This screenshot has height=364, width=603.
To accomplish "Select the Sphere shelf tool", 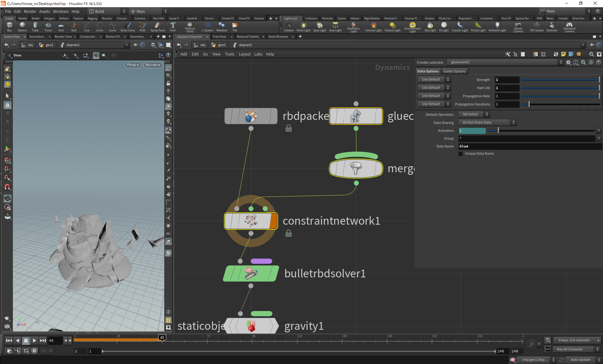I will (x=22, y=27).
